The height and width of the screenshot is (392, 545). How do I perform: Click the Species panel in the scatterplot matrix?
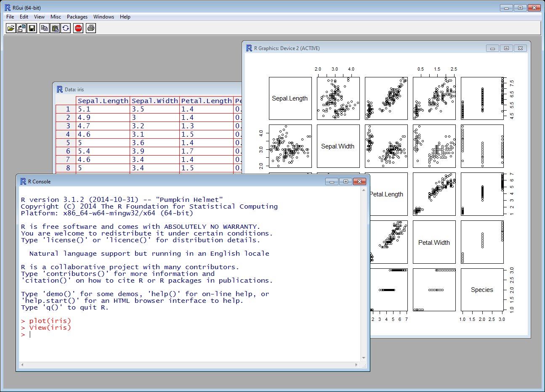[482, 290]
